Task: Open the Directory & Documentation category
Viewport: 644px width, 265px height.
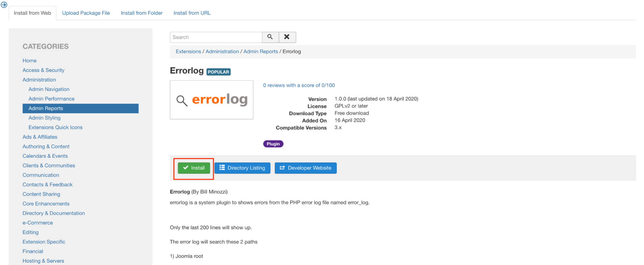Action: [54, 213]
